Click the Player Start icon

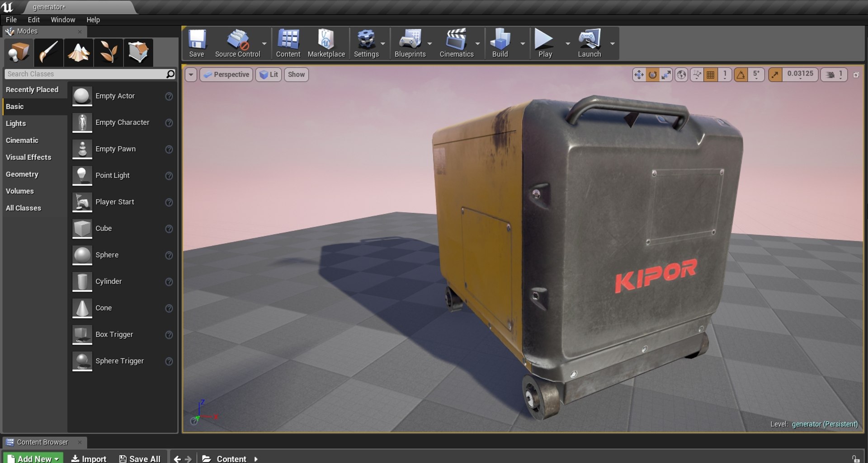coord(82,202)
